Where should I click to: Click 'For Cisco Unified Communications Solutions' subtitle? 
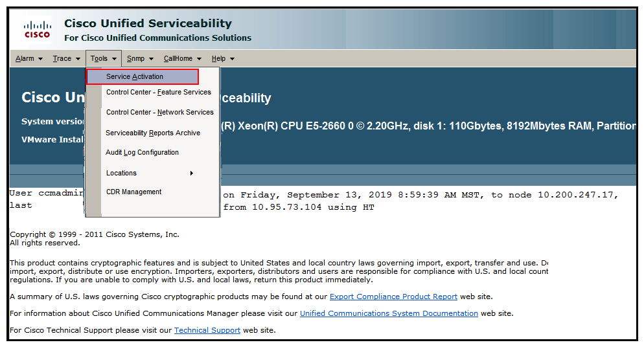[157, 38]
